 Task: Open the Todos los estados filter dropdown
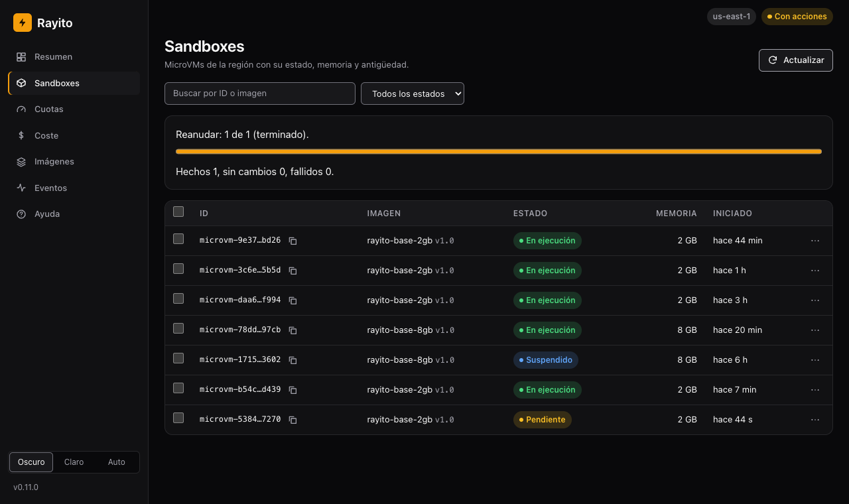pos(413,94)
